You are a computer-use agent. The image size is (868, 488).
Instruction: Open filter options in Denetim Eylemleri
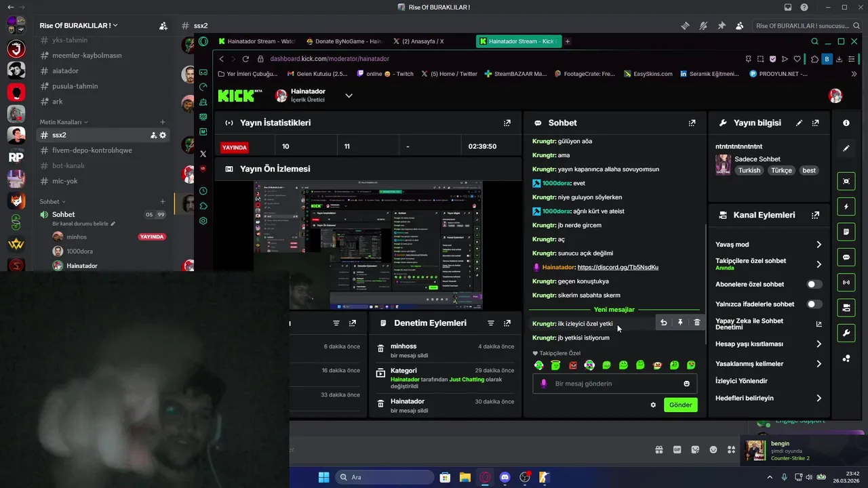click(490, 323)
